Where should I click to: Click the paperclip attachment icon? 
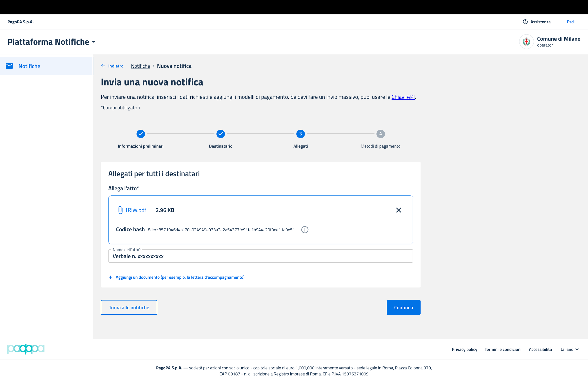pos(120,210)
